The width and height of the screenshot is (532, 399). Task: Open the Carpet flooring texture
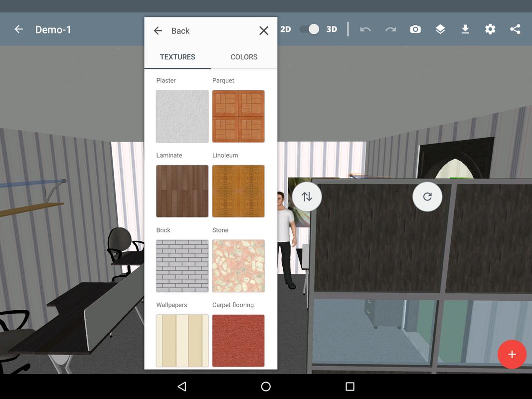click(238, 341)
